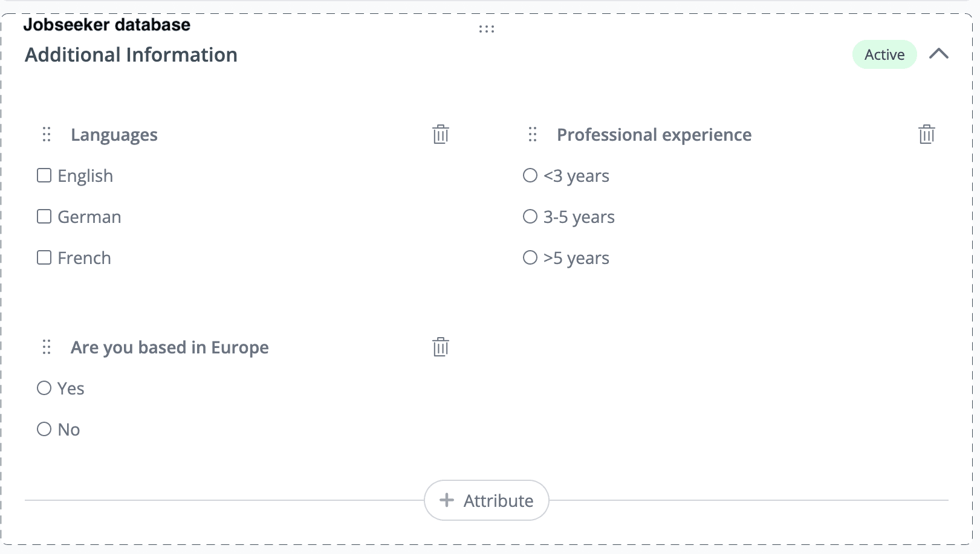Delete the Professional experience attribute
This screenshot has width=980, height=554.
[x=926, y=134]
